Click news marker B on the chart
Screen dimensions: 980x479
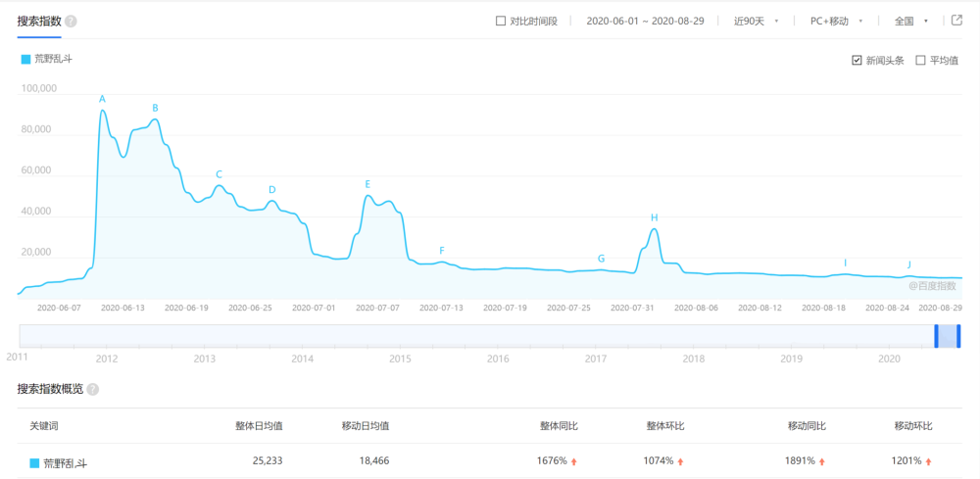pyautogui.click(x=155, y=108)
